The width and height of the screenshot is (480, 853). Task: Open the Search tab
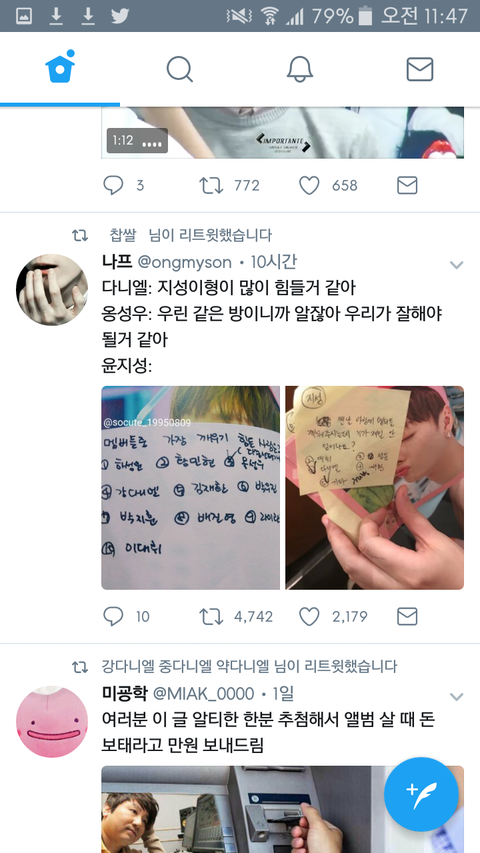click(x=180, y=70)
